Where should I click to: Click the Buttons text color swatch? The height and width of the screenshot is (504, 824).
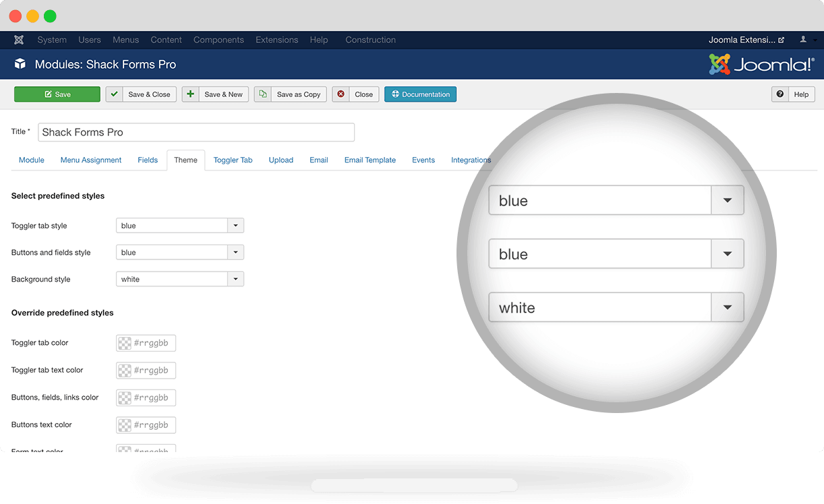125,425
